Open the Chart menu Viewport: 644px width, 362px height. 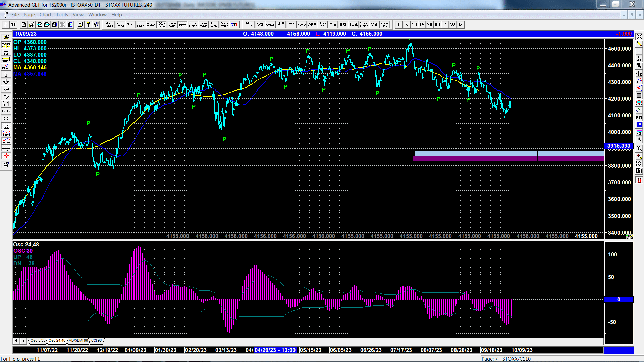click(x=45, y=15)
